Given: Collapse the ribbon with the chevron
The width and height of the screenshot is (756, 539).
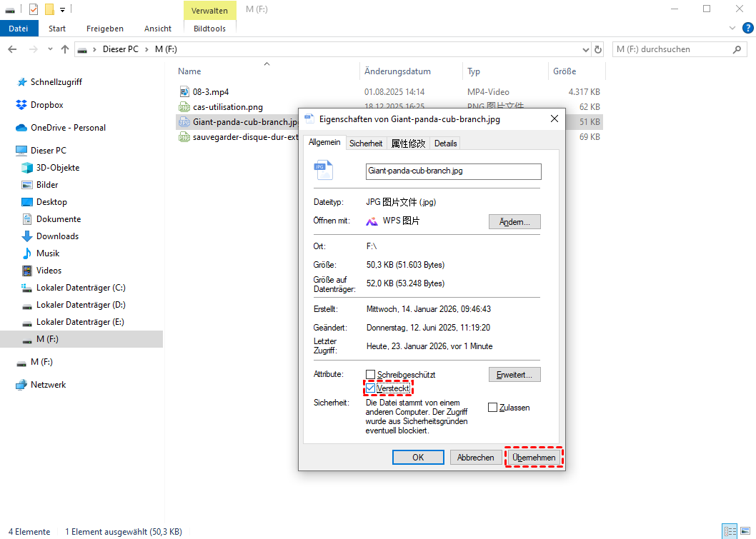Looking at the screenshot, I should 732,28.
